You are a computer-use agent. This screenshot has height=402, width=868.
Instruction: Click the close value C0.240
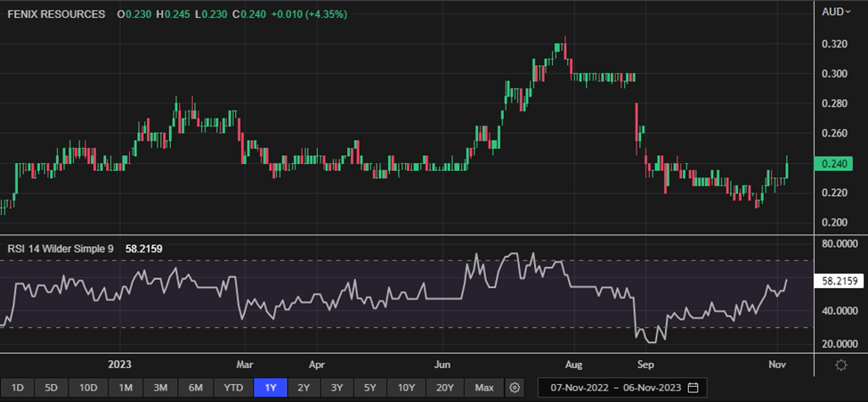point(248,14)
